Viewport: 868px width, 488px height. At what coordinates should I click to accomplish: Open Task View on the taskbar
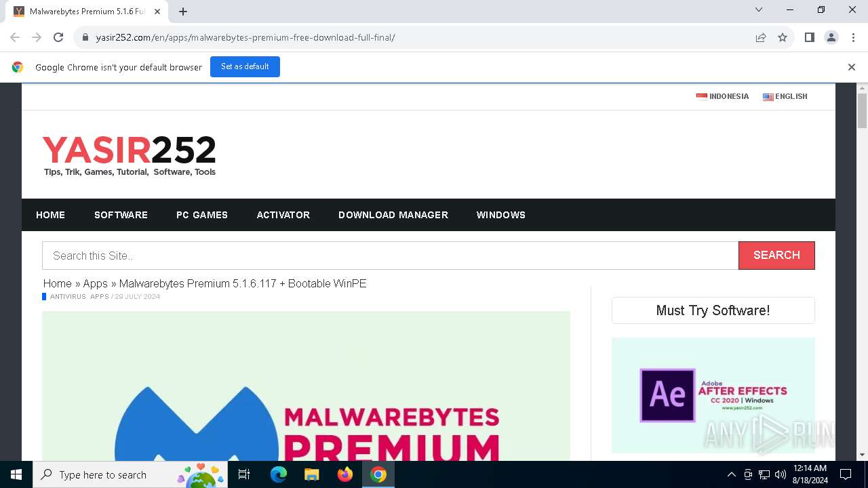pyautogui.click(x=244, y=474)
